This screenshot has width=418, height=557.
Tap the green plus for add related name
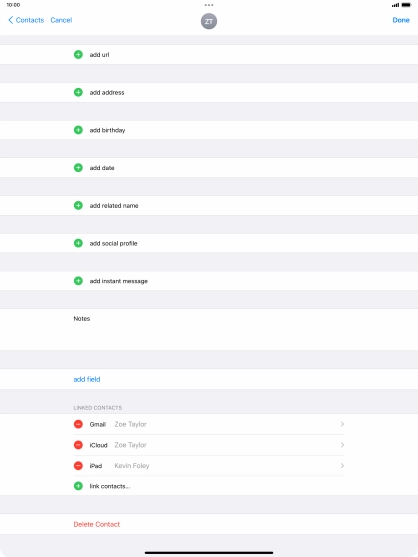[78, 205]
